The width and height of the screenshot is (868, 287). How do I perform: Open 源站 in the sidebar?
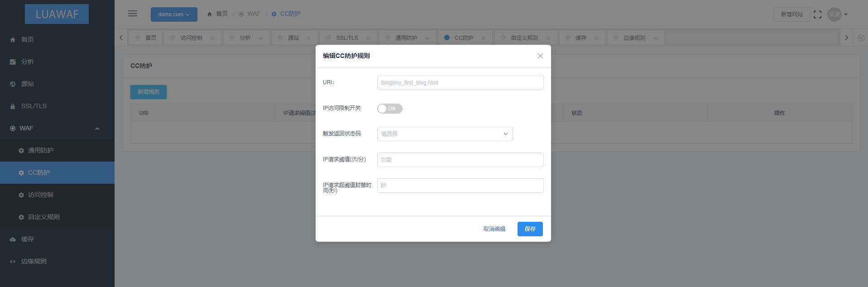pyautogui.click(x=57, y=84)
